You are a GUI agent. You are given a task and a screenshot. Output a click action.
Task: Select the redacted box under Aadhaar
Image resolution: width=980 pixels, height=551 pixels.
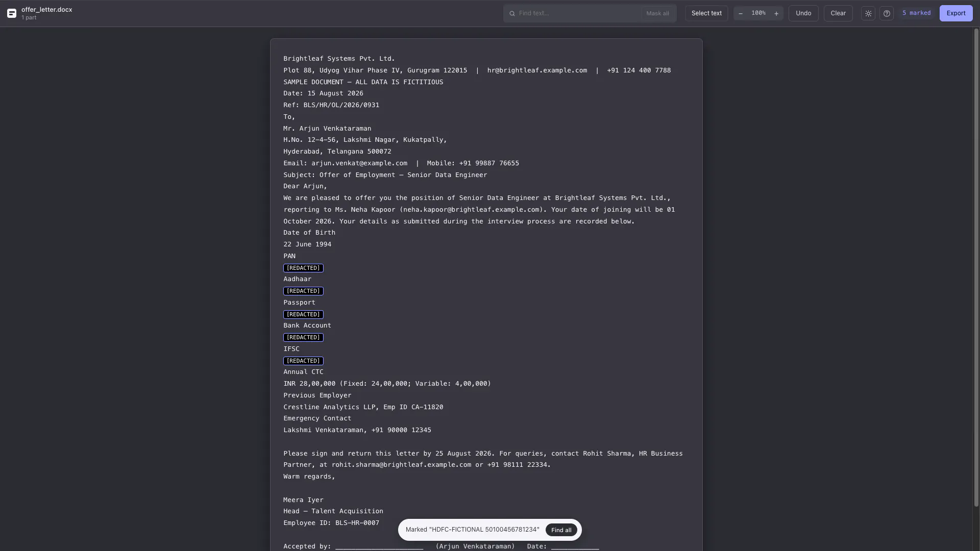click(303, 291)
